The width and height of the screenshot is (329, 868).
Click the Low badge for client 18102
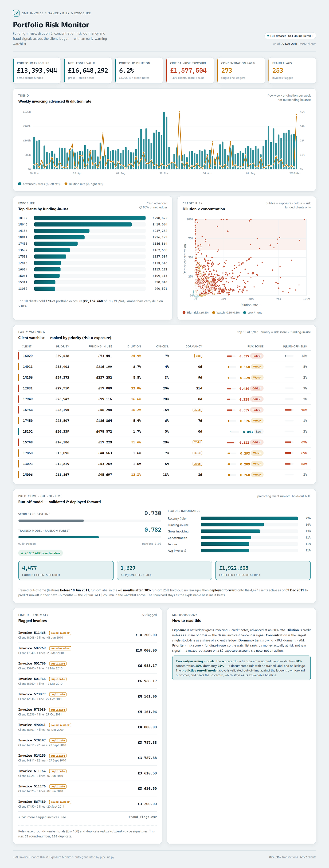click(x=258, y=431)
